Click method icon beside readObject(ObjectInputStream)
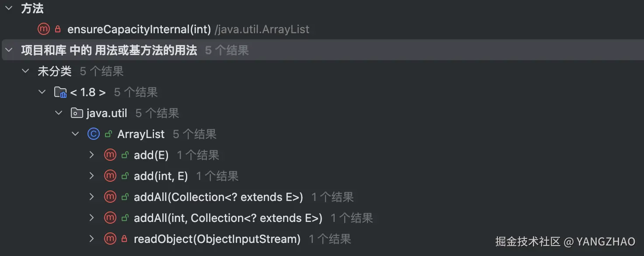Screen dimensions: 644x256 (x=110, y=239)
